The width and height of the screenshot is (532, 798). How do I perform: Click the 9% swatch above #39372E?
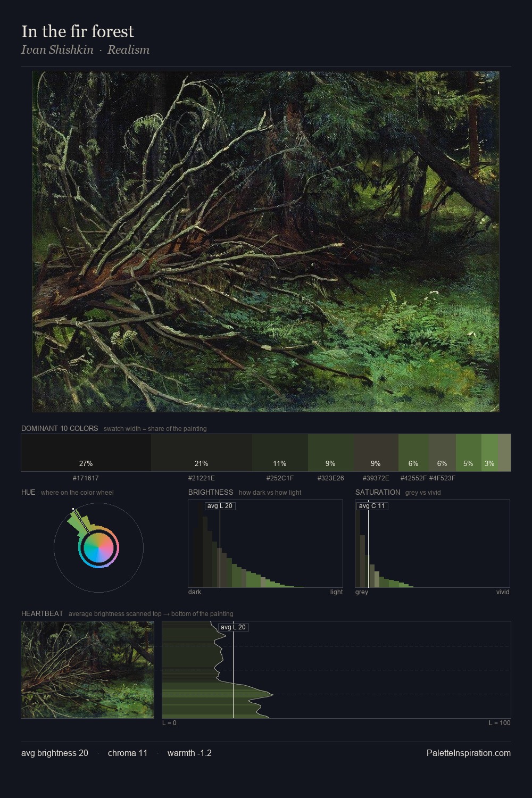(376, 453)
